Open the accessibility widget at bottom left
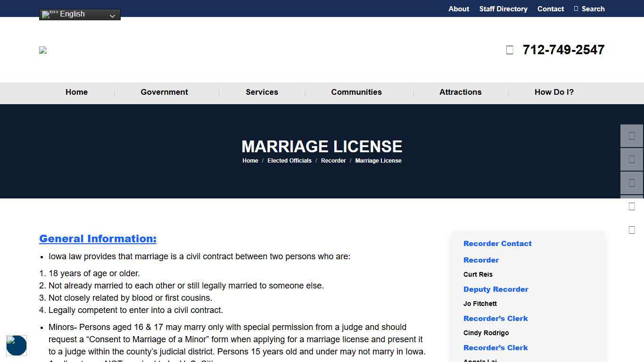Screen dimensions: 644x362 coord(16,345)
